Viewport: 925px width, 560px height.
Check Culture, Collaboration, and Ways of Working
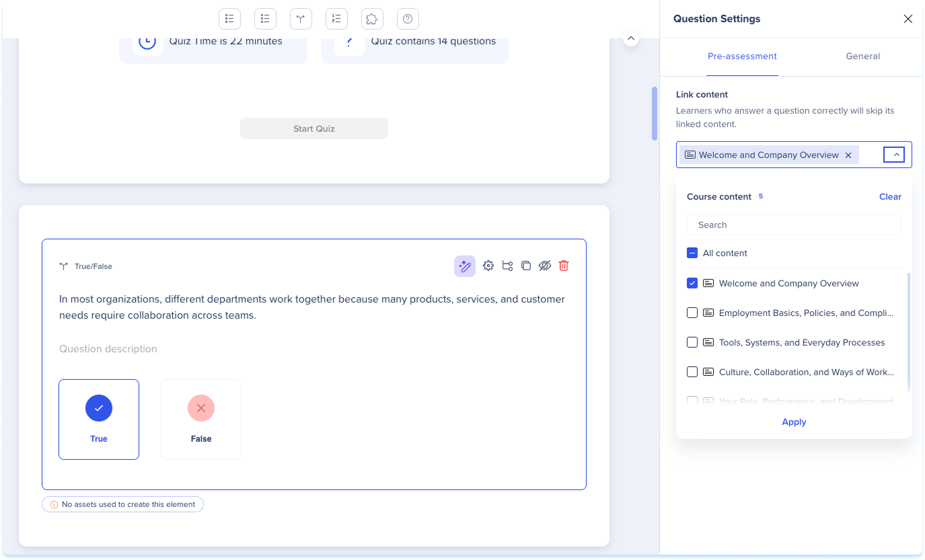[692, 372]
